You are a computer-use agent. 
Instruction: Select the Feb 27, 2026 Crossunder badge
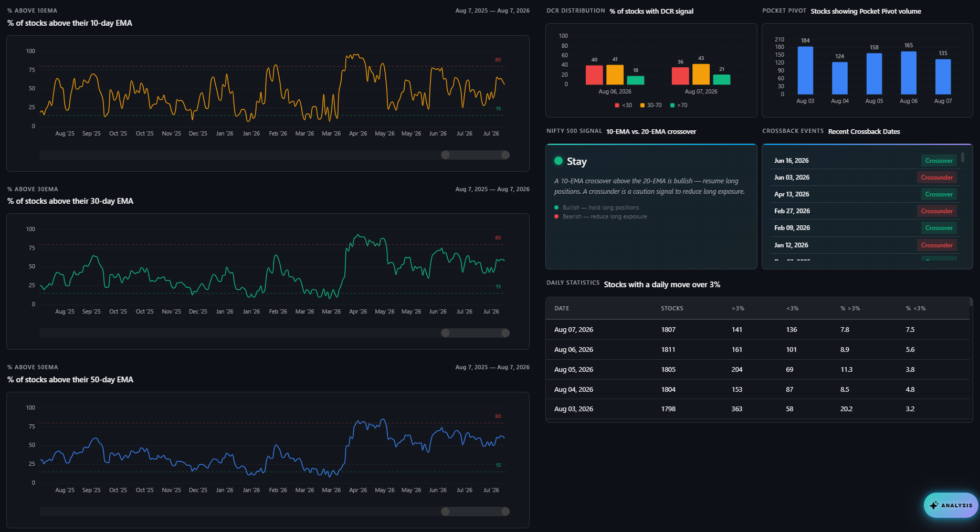[x=936, y=211]
